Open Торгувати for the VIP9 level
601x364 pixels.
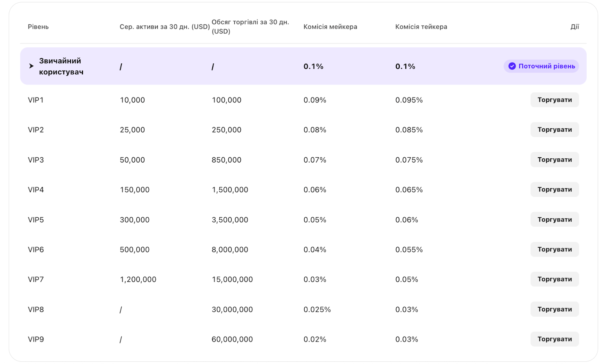click(x=554, y=339)
